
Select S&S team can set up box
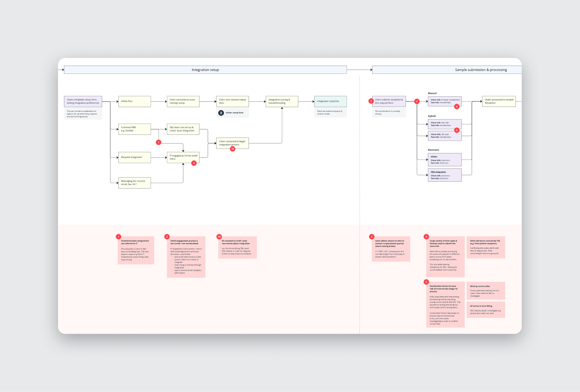(183, 129)
